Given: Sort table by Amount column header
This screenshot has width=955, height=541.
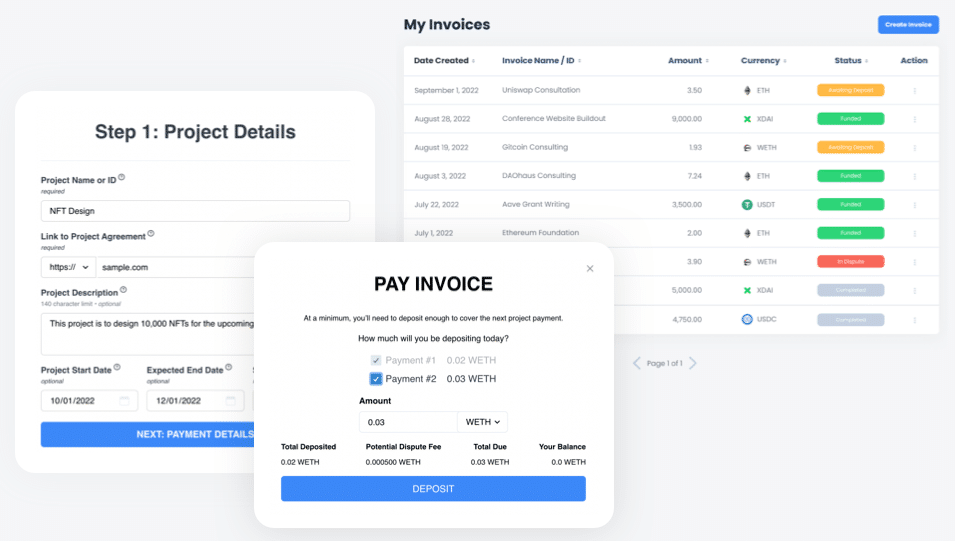Looking at the screenshot, I should point(687,61).
